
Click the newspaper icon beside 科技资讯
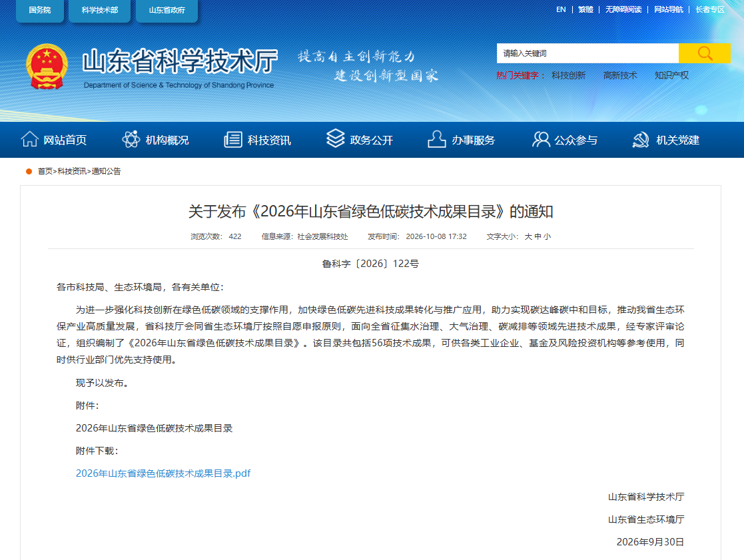[233, 139]
